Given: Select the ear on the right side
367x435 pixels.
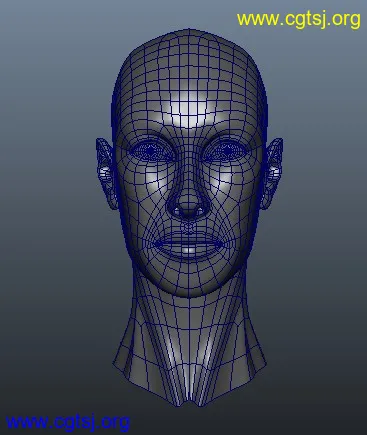Looking at the screenshot, I should click(272, 173).
